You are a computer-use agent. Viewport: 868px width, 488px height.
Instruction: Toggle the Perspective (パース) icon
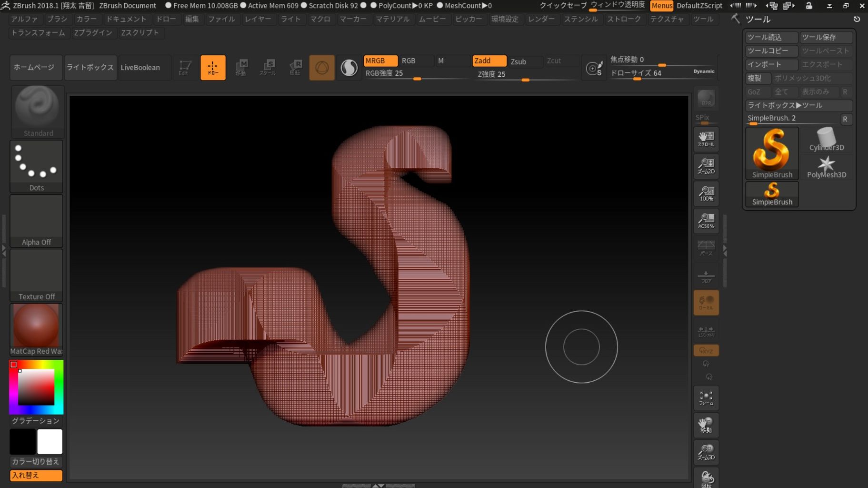(x=706, y=248)
